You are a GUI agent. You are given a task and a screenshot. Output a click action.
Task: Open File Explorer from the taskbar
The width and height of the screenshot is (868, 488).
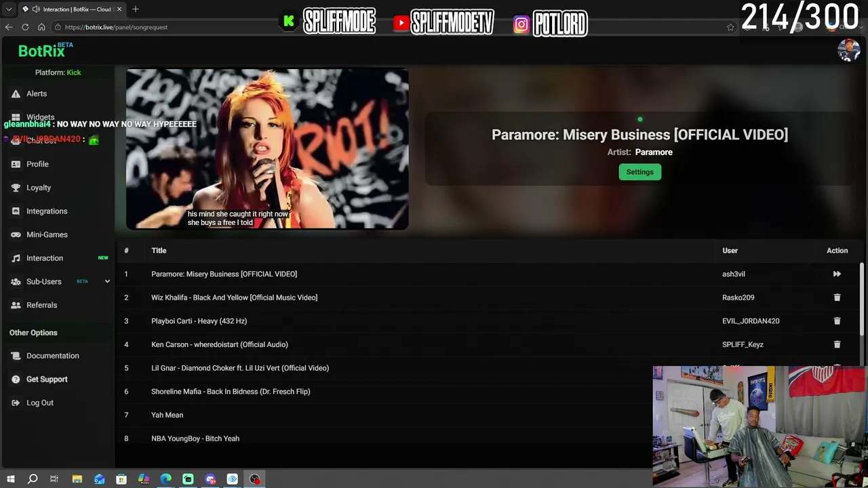coord(77,479)
